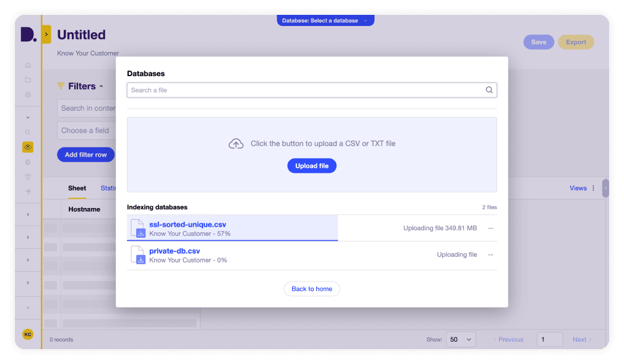Open the Database selector at the top
The width and height of the screenshot is (624, 364).
(325, 20)
